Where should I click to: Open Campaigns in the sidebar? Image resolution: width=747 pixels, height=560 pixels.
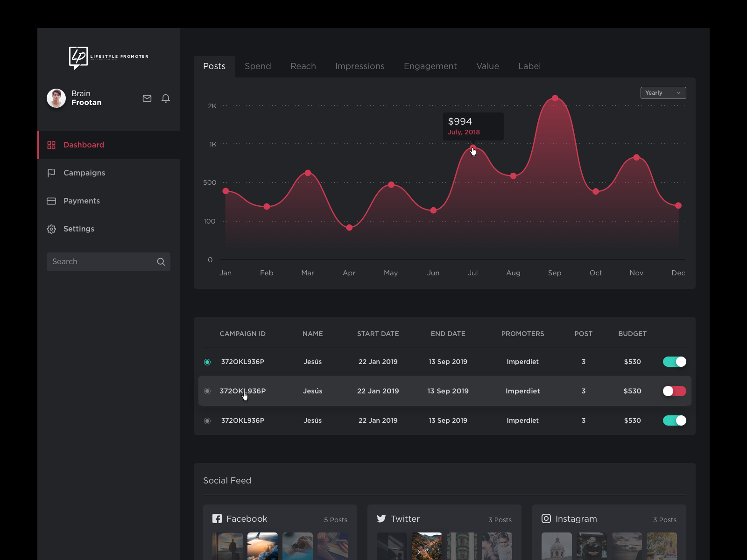tap(84, 173)
